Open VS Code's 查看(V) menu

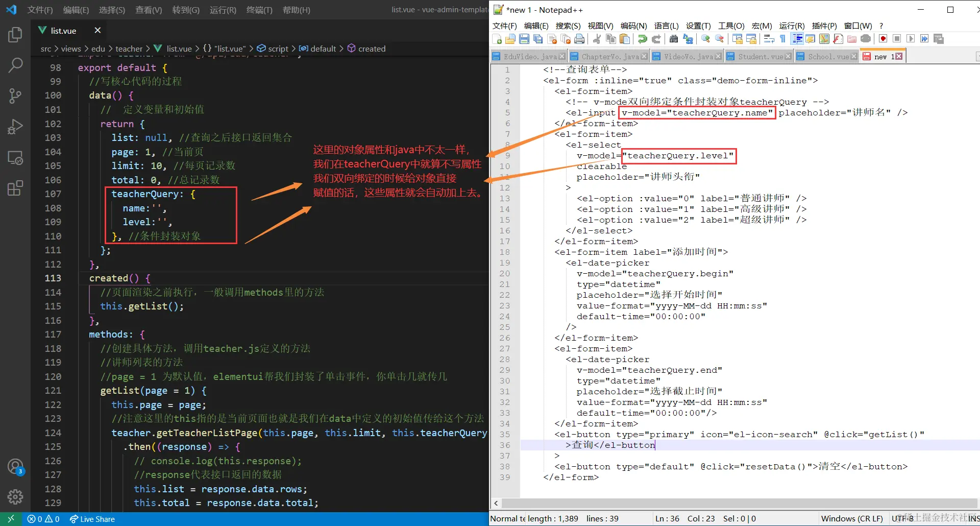[149, 10]
